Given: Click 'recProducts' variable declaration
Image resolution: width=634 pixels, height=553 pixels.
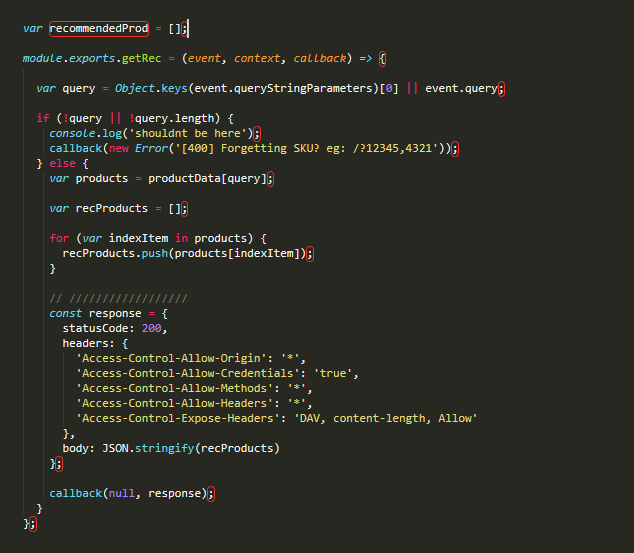Looking at the screenshot, I should click(x=112, y=208).
